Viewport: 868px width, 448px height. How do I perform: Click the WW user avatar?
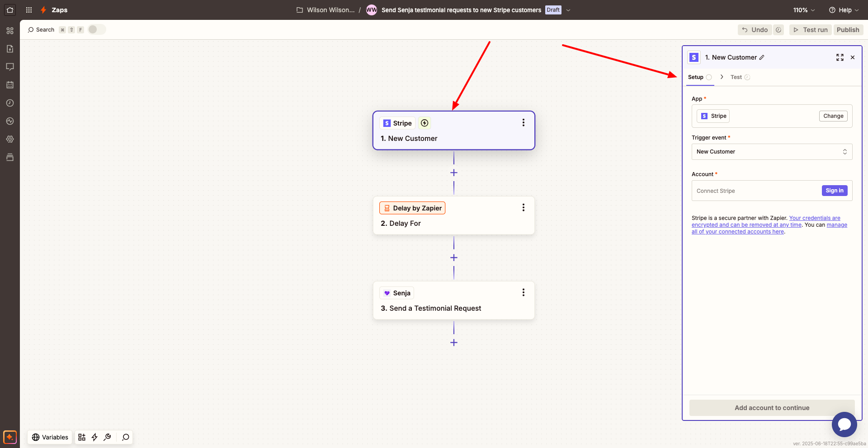[x=372, y=10]
